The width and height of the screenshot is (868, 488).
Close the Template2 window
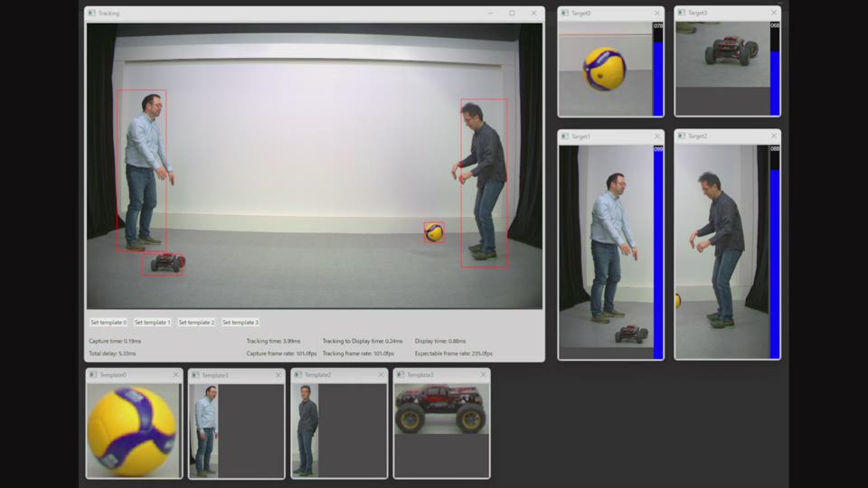pos(381,375)
